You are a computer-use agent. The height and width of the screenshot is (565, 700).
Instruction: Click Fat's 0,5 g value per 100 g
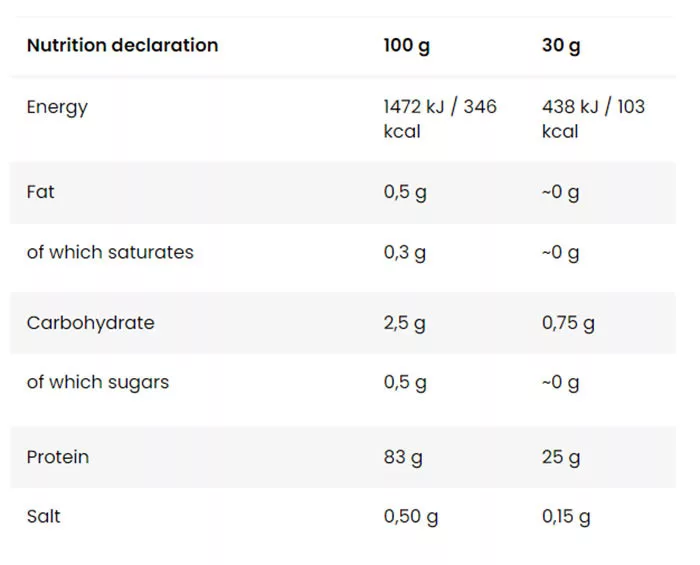click(405, 192)
